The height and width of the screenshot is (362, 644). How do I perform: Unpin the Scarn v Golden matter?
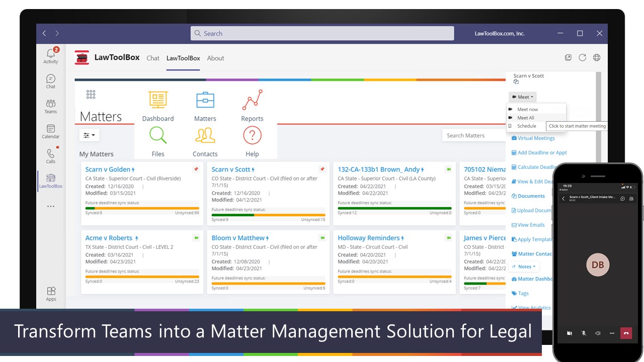[196, 169]
